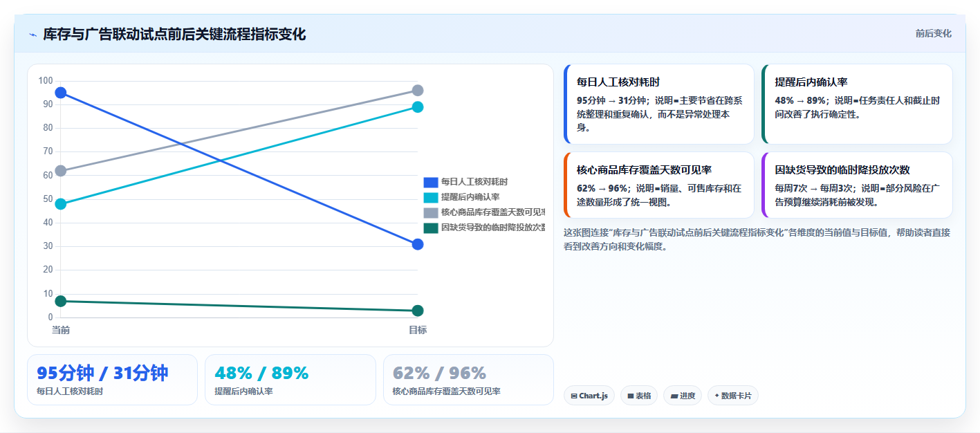Image resolution: width=980 pixels, height=433 pixels.
Task: Toggle the 每日人工核对耗时 blue legend swatch
Action: (x=431, y=182)
